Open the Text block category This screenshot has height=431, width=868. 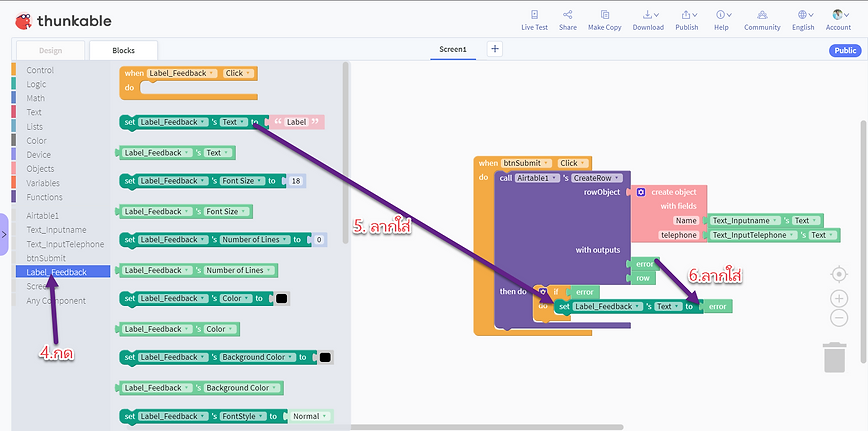[x=34, y=112]
